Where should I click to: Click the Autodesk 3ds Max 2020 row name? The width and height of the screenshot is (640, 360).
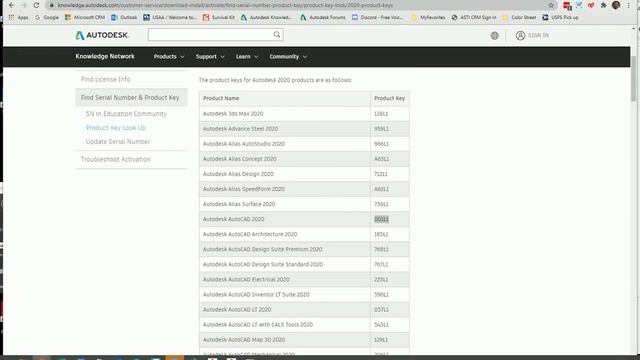[233, 113]
